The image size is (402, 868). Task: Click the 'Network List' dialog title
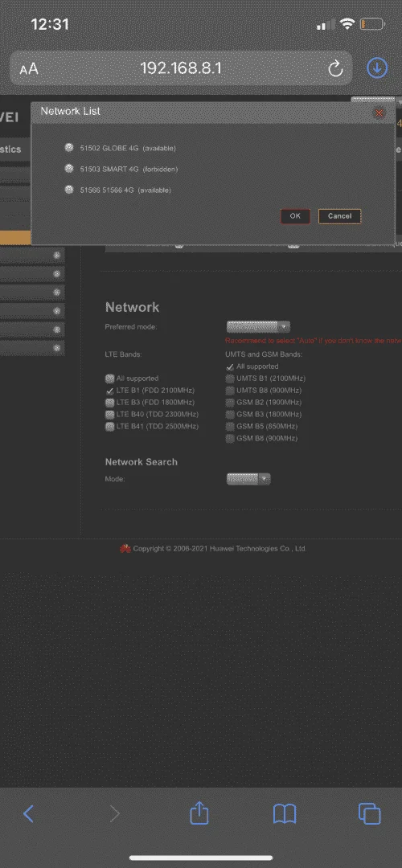click(70, 111)
